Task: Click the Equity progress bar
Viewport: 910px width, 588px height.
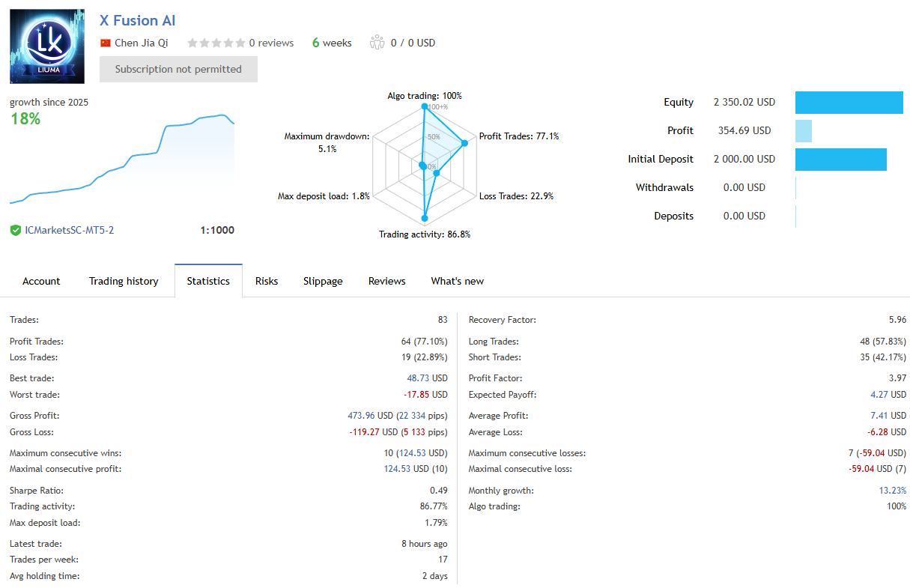Action: pyautogui.click(x=849, y=102)
